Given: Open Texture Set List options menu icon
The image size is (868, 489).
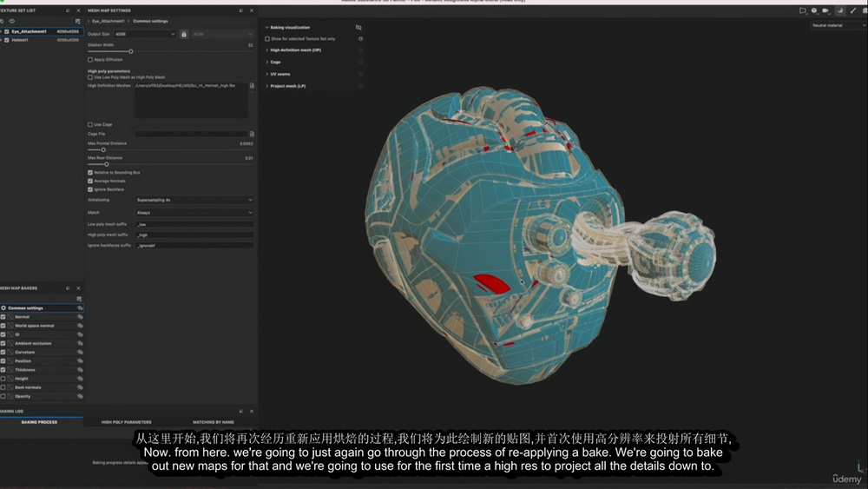Looking at the screenshot, I should click(77, 21).
